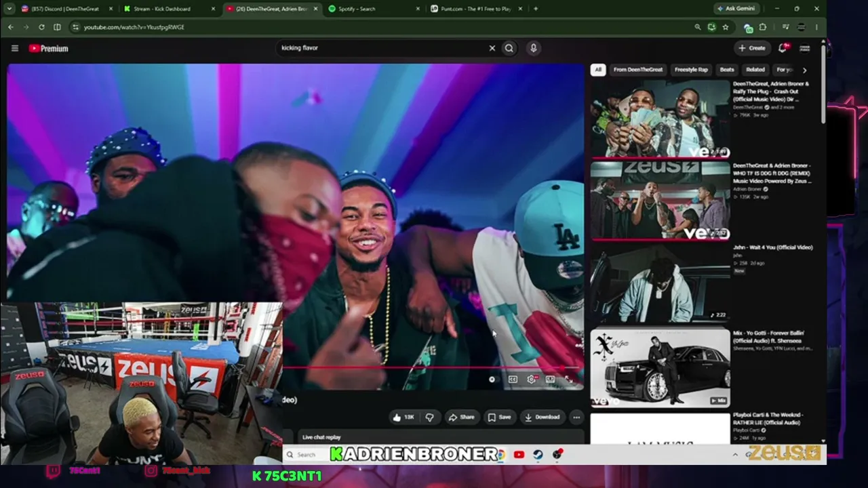Open more actions three-dot menu

(x=576, y=418)
